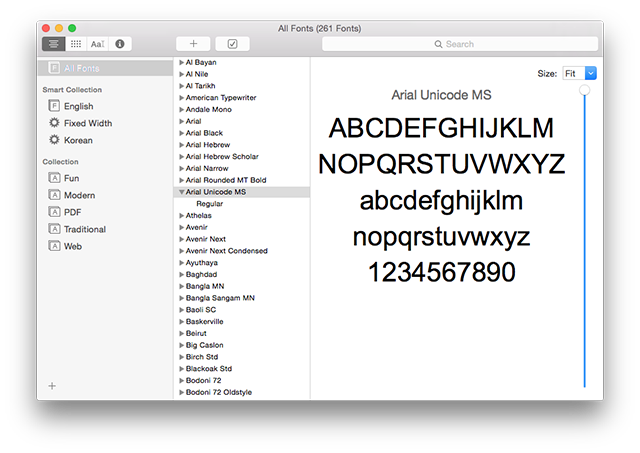Screen dimensions: 640x453
Task: Open the Fixed Width collection
Action: [105, 123]
